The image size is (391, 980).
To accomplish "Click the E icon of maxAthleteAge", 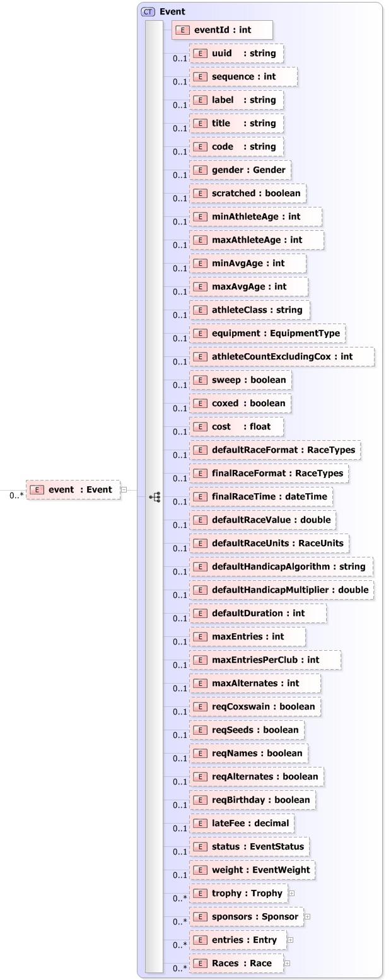I will (x=200, y=240).
